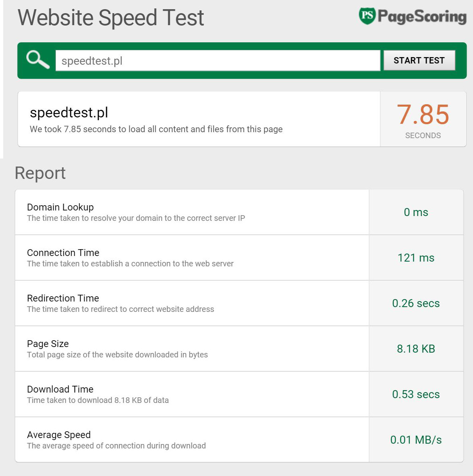Image resolution: width=473 pixels, height=476 pixels.
Task: Click the Website Speed Test heading
Action: 111,18
